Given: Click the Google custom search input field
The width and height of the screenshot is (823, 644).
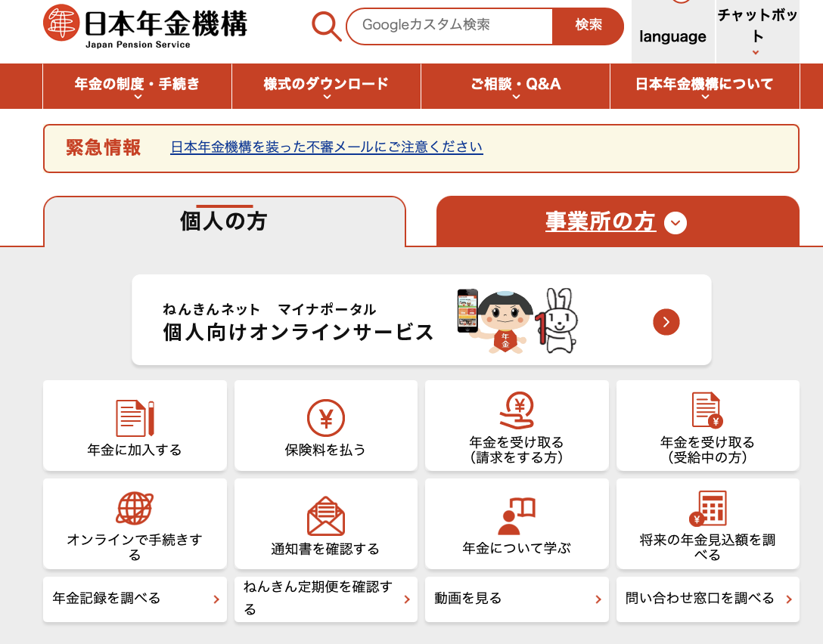Looking at the screenshot, I should 449,26.
